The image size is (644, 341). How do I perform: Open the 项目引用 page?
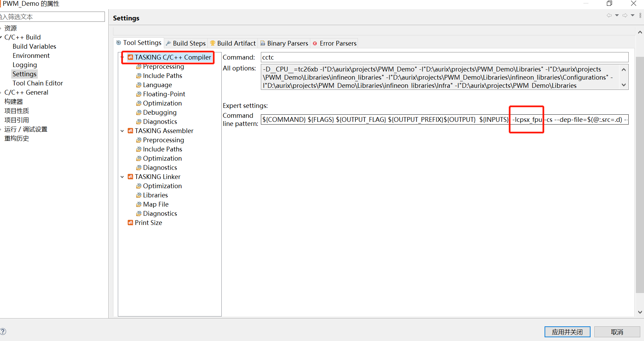pyautogui.click(x=17, y=120)
